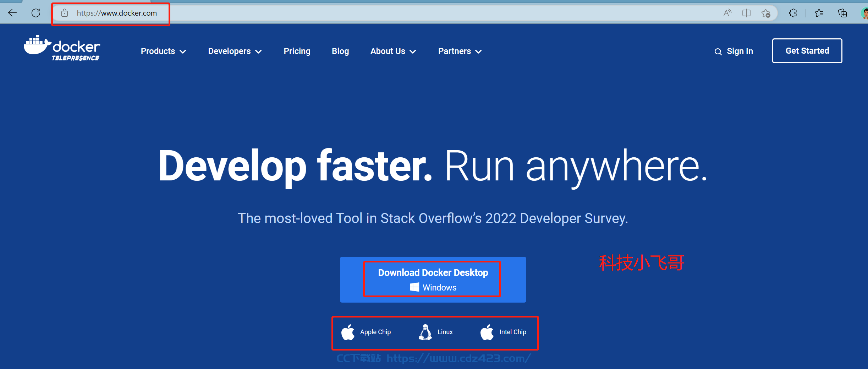The image size is (868, 369).
Task: Add page to favorites star icon
Action: [x=765, y=13]
